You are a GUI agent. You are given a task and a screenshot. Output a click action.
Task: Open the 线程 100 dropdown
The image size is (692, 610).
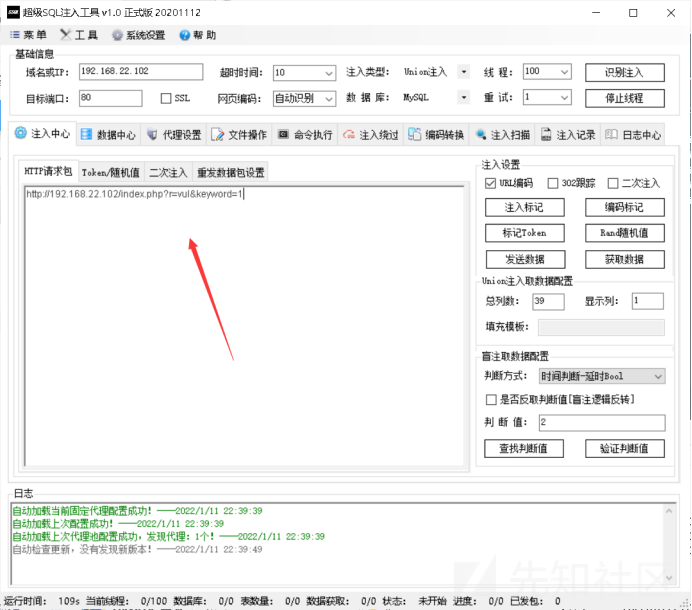click(x=564, y=72)
